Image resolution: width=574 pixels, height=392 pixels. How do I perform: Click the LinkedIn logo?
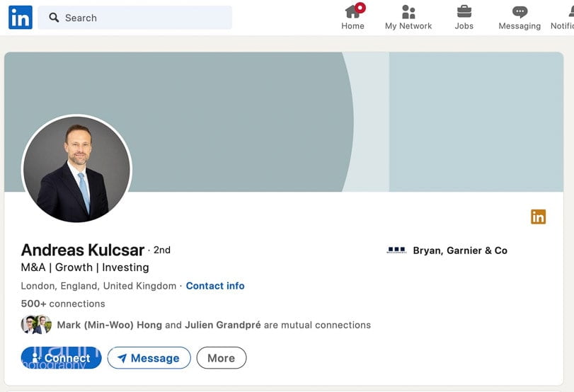click(x=20, y=18)
